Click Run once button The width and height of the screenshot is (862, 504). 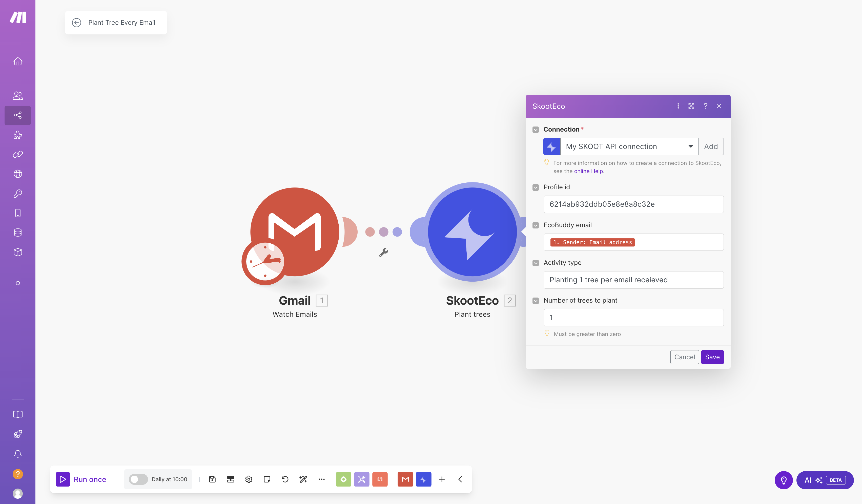pyautogui.click(x=81, y=479)
